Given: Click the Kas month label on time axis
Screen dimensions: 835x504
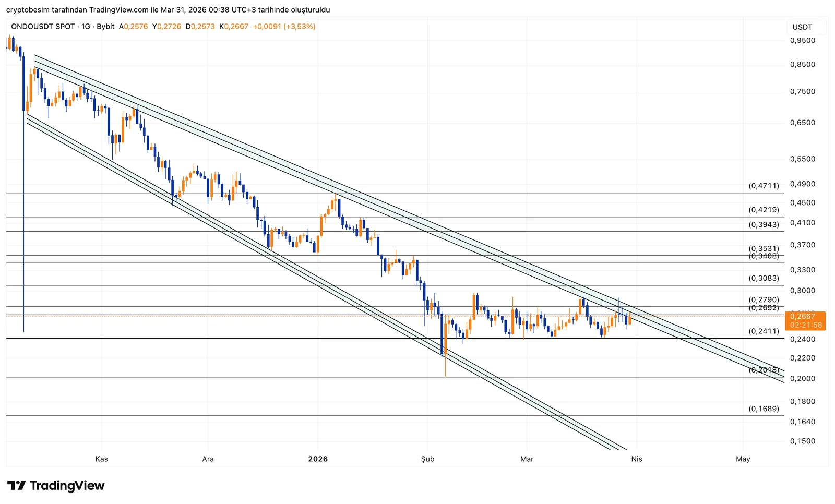Looking at the screenshot, I should [102, 459].
